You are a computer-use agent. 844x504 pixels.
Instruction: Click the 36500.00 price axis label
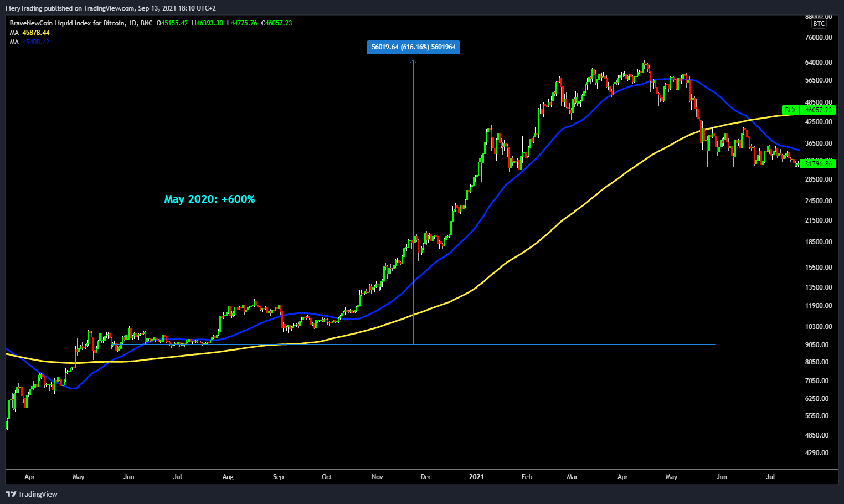click(x=819, y=143)
